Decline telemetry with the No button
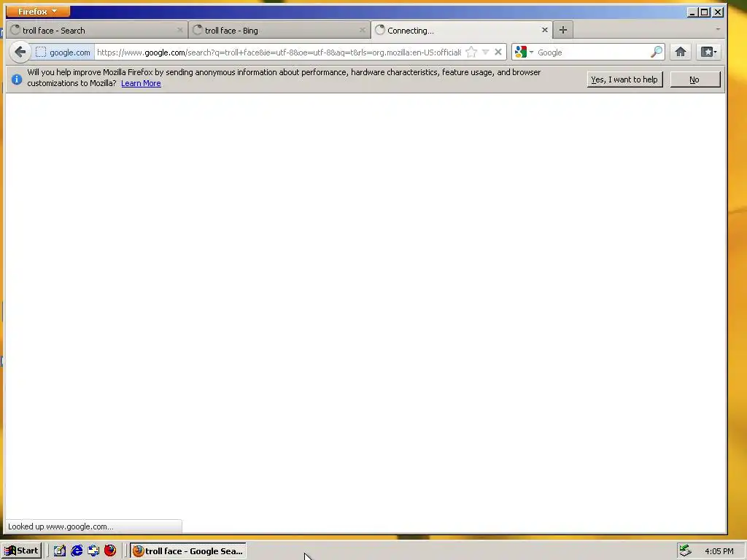Image resolution: width=747 pixels, height=560 pixels. click(x=694, y=79)
